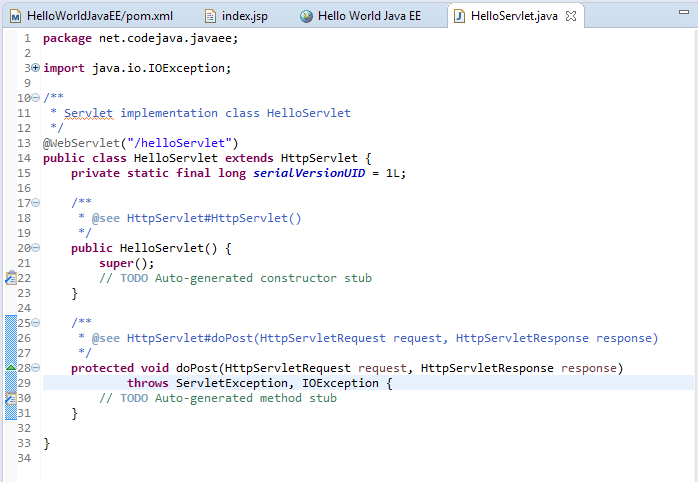Viewport: 698px width, 482px height.
Task: Switch to the HelloWorldJavaEE/pom.xml tab
Action: [91, 16]
